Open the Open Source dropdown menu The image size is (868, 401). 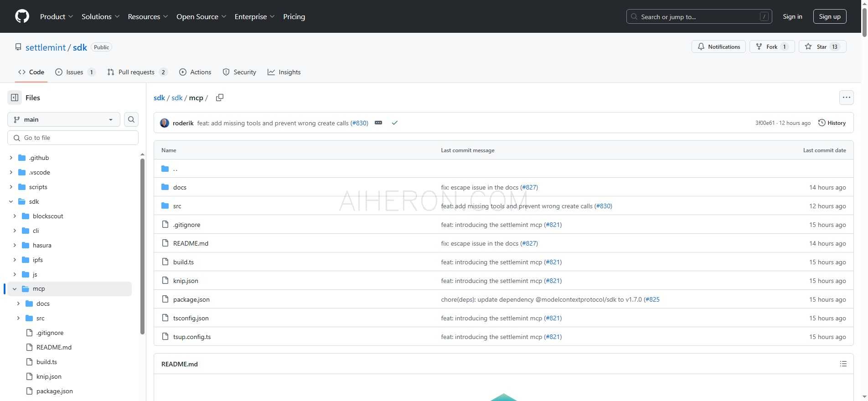(201, 16)
